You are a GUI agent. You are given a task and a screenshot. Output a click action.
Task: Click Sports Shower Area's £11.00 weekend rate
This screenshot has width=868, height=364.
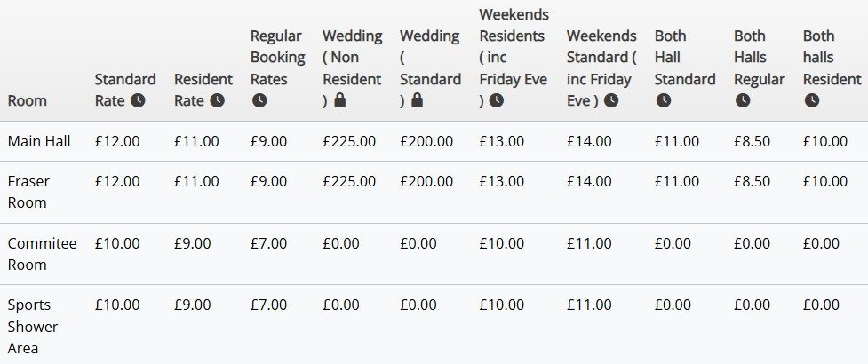tap(589, 305)
